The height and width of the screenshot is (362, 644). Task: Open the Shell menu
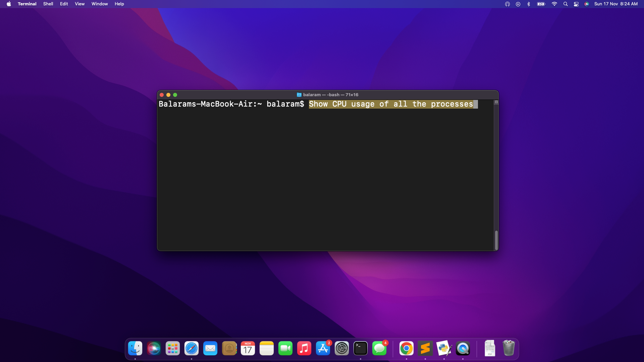tap(48, 4)
